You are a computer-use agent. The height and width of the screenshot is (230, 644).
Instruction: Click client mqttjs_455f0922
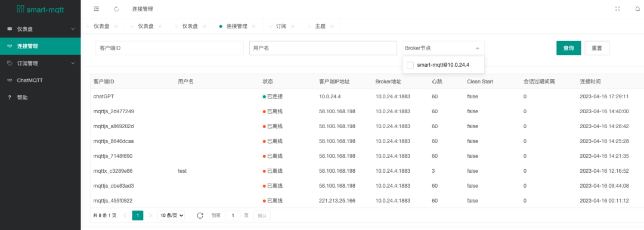point(113,201)
